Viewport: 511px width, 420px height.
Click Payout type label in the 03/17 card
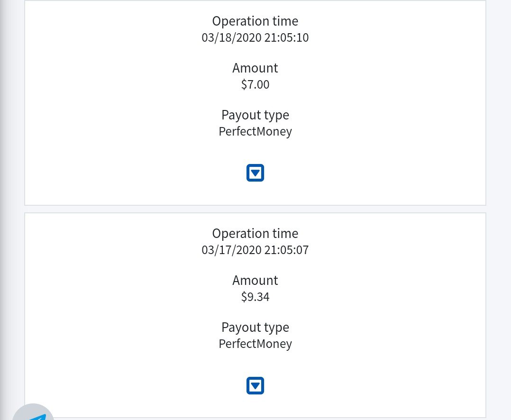point(255,328)
